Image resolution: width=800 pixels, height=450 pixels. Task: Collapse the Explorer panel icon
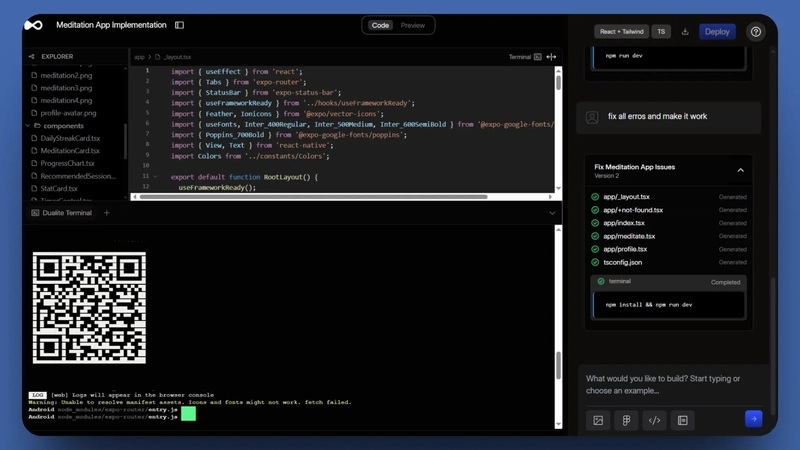click(x=32, y=57)
